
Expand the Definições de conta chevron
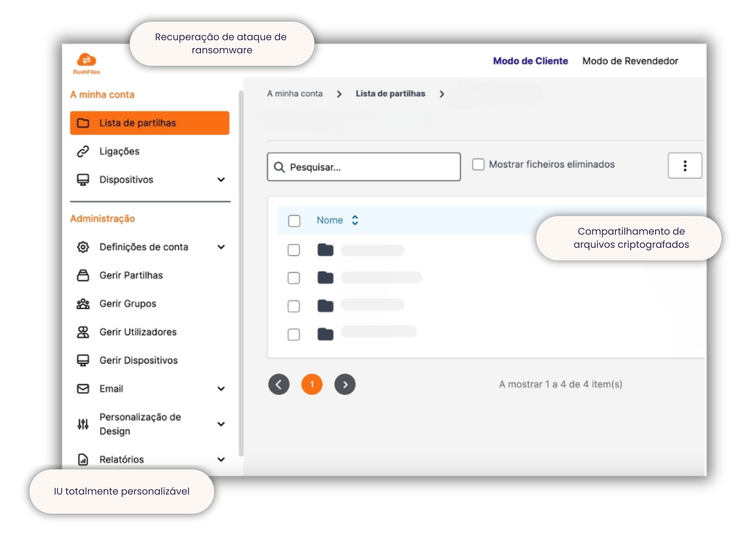click(x=221, y=247)
